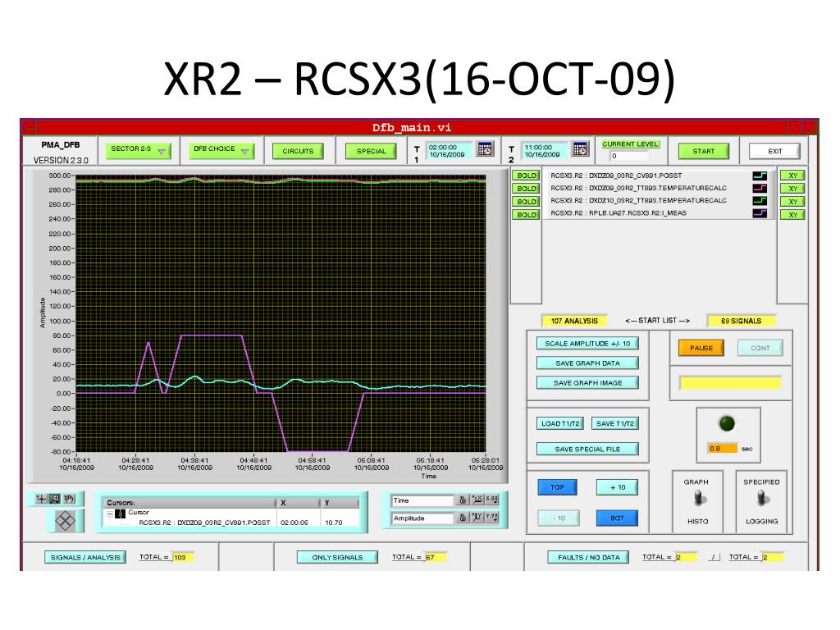Click the CONT button
The width and height of the screenshot is (840, 630).
[760, 348]
